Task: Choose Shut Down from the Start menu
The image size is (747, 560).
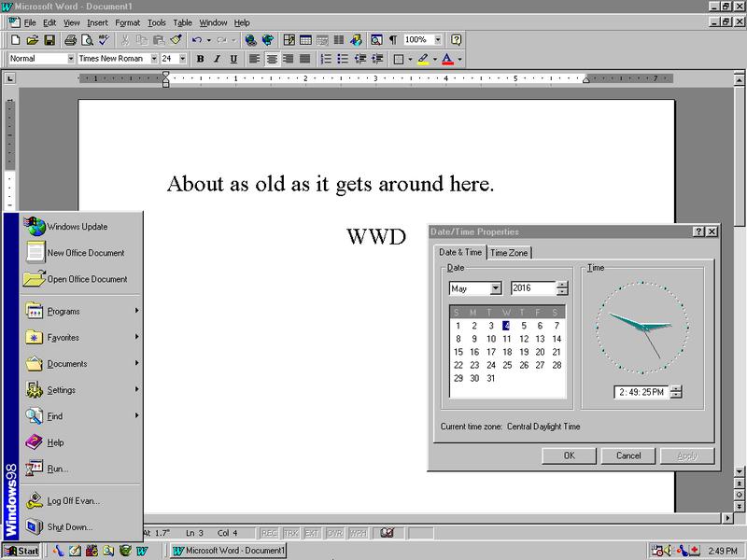Action: tap(81, 527)
